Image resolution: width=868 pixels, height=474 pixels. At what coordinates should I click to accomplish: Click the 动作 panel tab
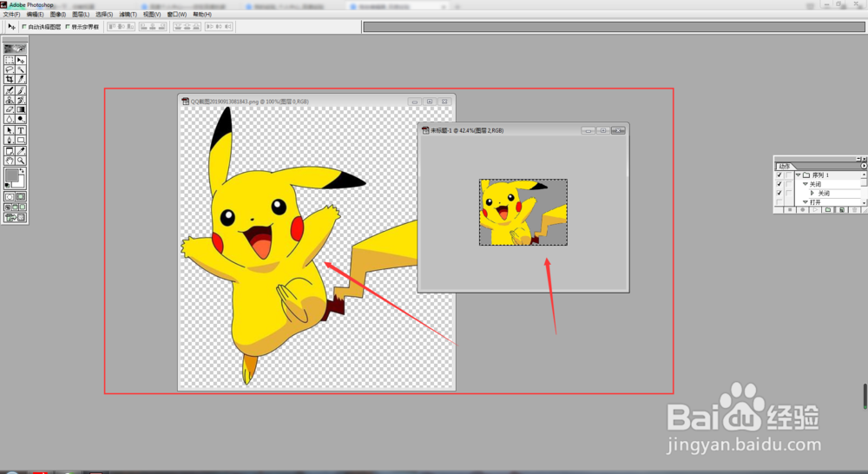pyautogui.click(x=785, y=166)
